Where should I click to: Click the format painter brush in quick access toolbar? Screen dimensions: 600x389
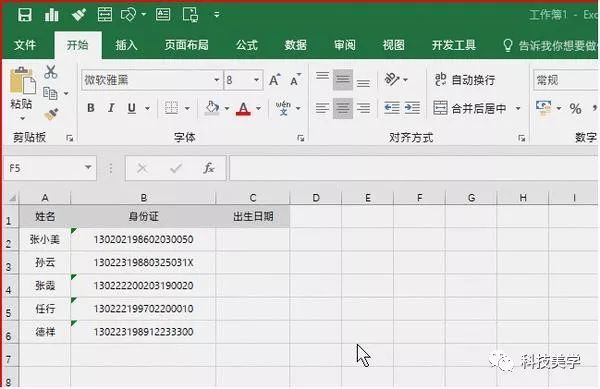78,15
